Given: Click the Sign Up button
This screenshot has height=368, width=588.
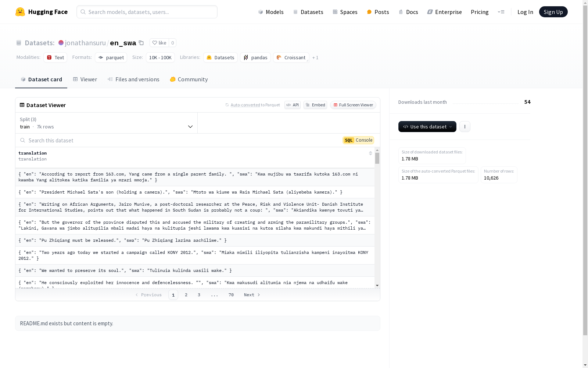Looking at the screenshot, I should 553,12.
